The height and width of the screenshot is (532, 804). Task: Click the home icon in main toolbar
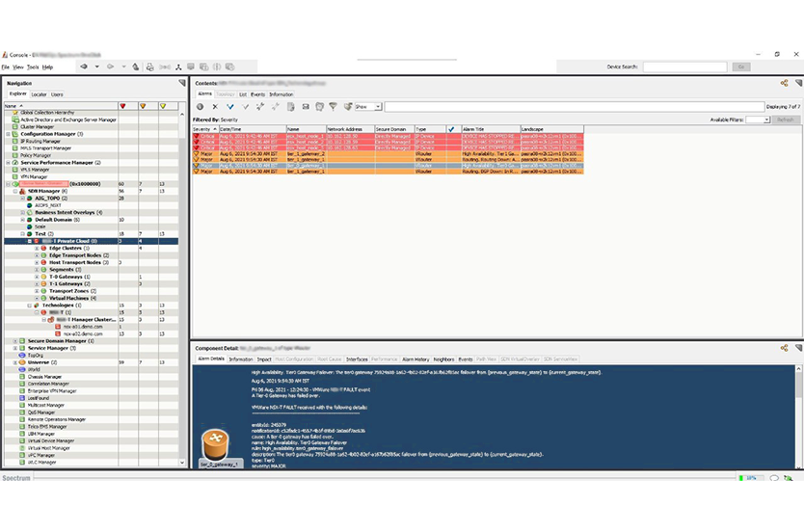136,66
